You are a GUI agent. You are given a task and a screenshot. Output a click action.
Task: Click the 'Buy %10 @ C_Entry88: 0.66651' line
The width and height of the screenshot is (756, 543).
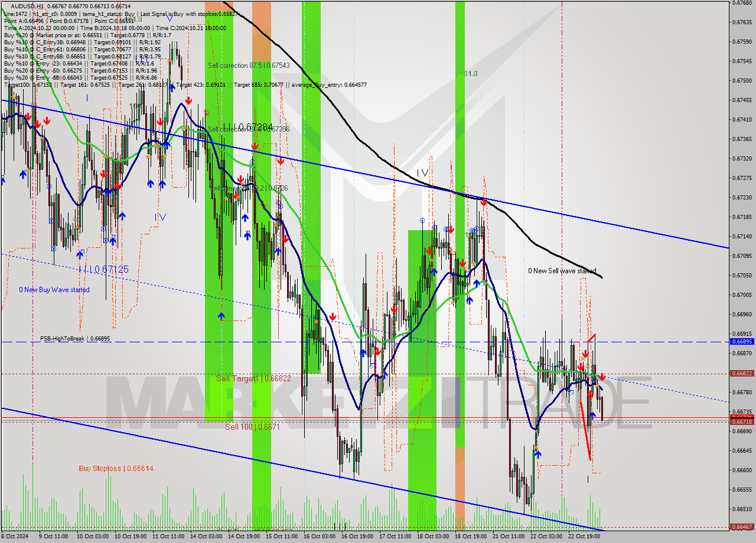click(x=82, y=56)
